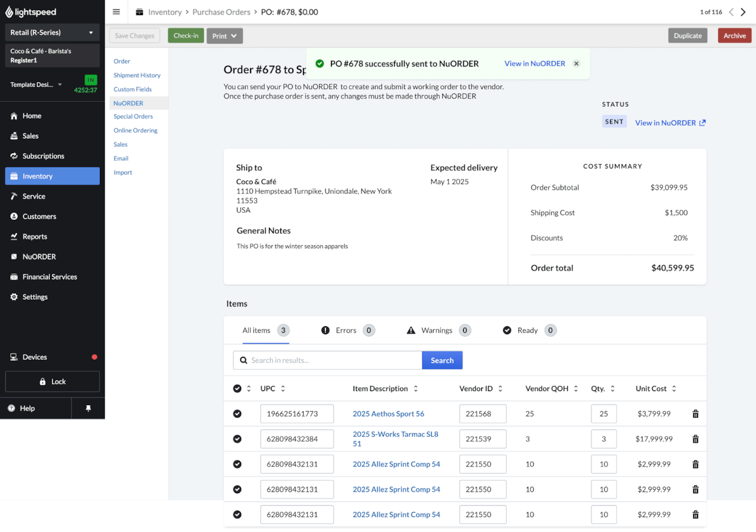
Task: Open Customers from the sidebar
Action: pos(52,217)
